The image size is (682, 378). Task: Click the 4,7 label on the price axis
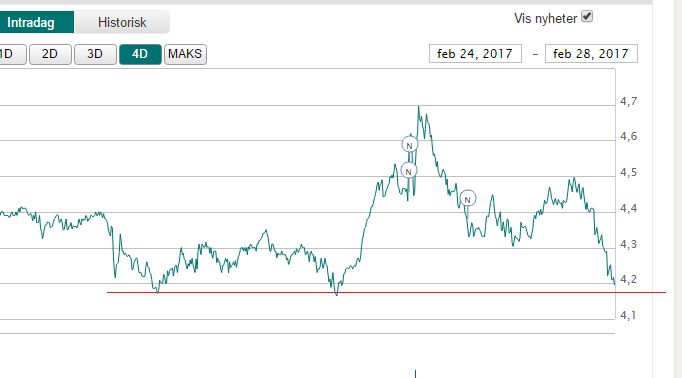[x=629, y=101]
